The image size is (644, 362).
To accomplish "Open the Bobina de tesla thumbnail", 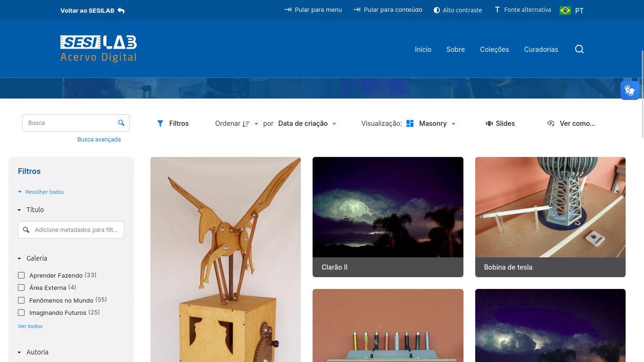I will coord(550,207).
